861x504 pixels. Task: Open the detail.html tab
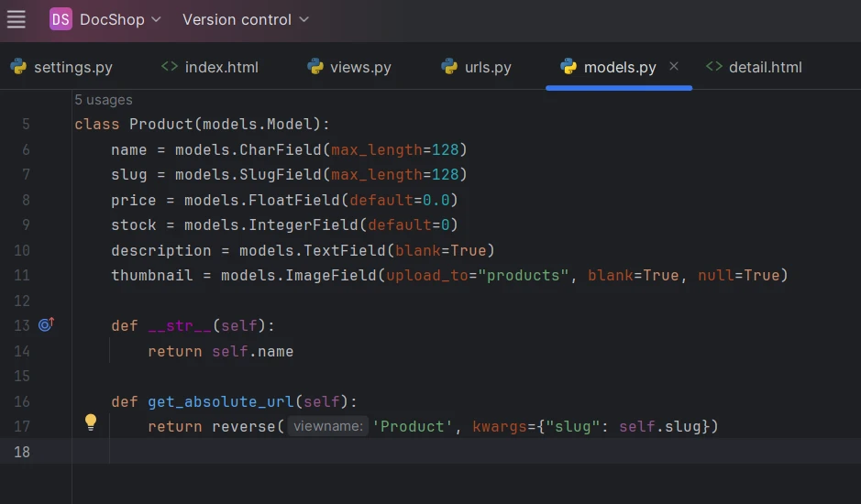pyautogui.click(x=765, y=67)
